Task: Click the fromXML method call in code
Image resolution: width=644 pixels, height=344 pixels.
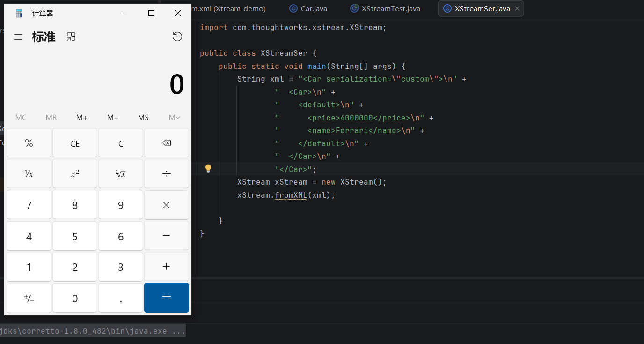Action: [291, 195]
